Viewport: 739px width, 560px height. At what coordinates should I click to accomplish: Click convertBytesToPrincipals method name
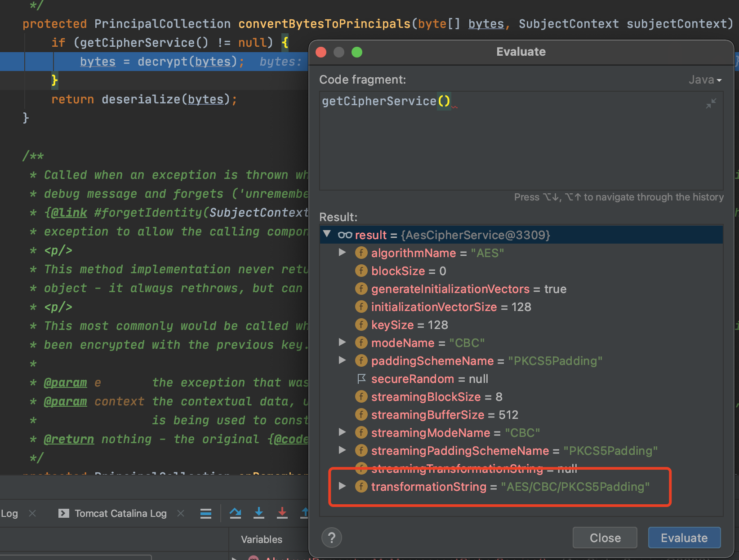click(x=324, y=24)
